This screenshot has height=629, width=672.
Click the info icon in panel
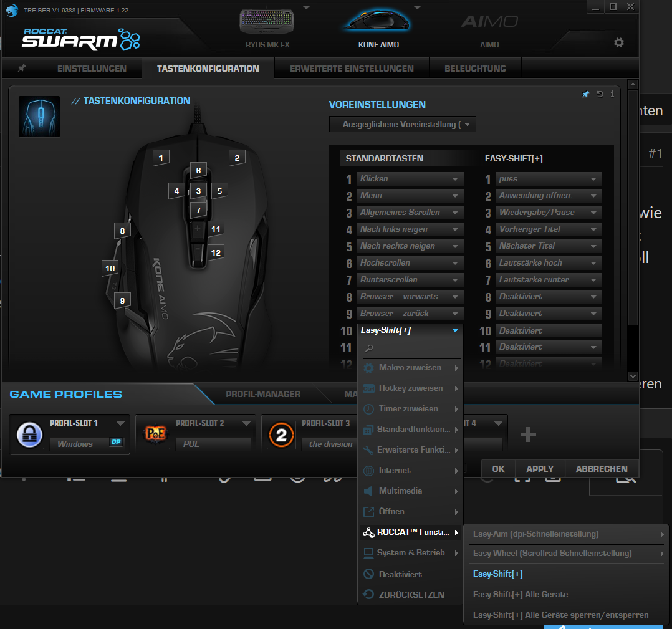[612, 94]
